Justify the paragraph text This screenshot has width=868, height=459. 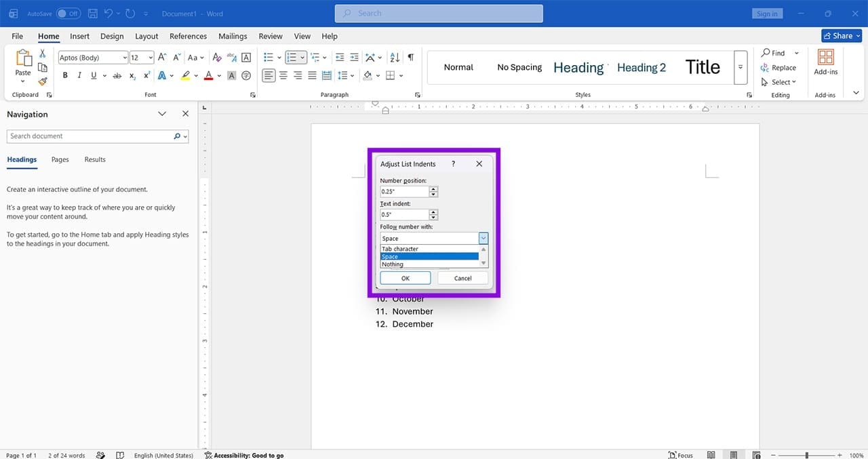pyautogui.click(x=312, y=75)
